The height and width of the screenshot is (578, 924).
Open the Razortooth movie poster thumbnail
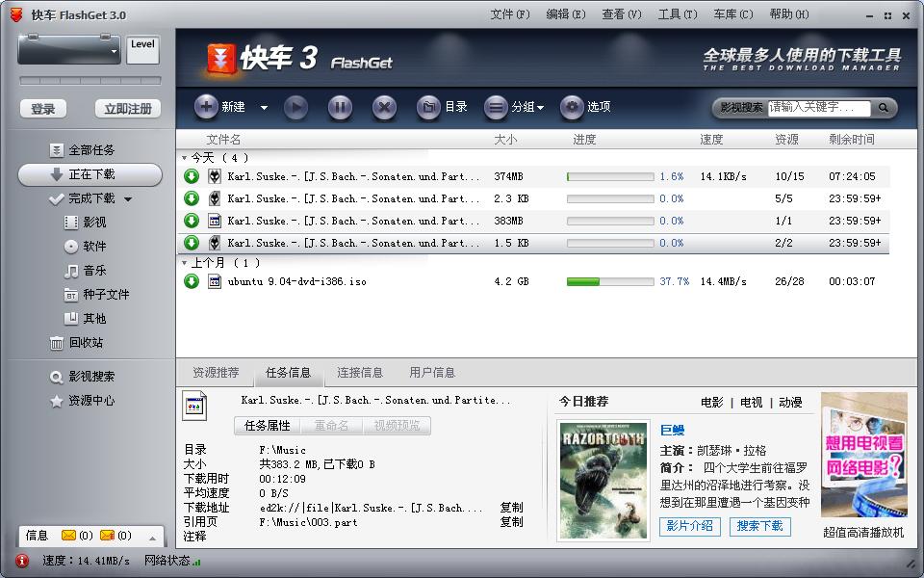click(603, 481)
